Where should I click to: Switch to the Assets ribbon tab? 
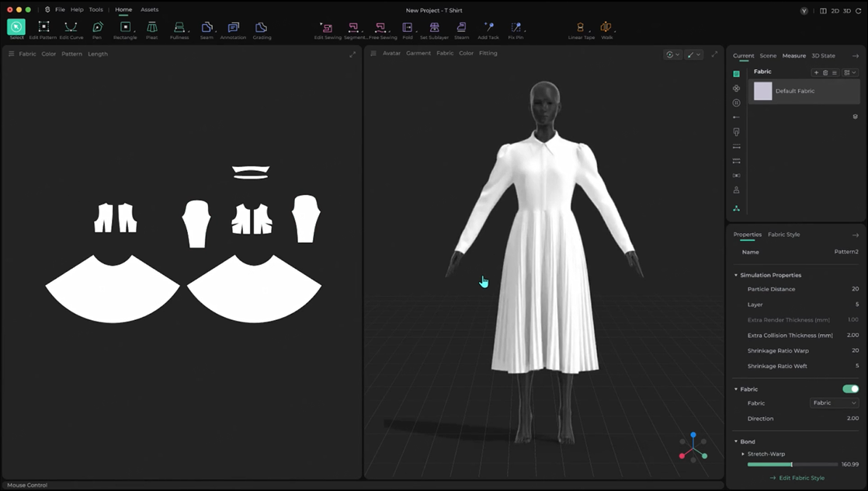(x=149, y=9)
